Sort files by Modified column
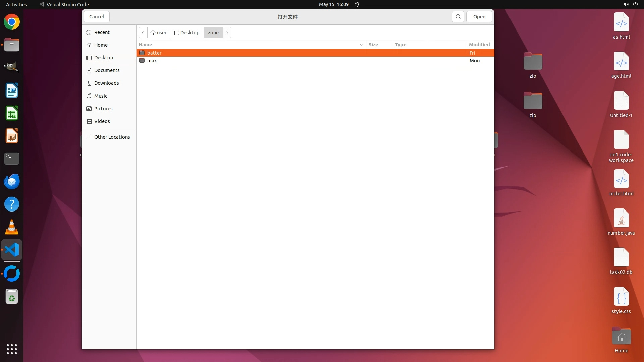 pyautogui.click(x=479, y=45)
